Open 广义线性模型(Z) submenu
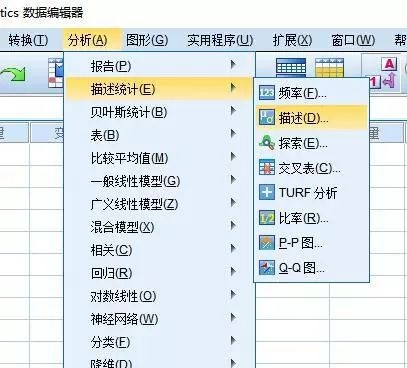The height and width of the screenshot is (368, 407). point(159,204)
